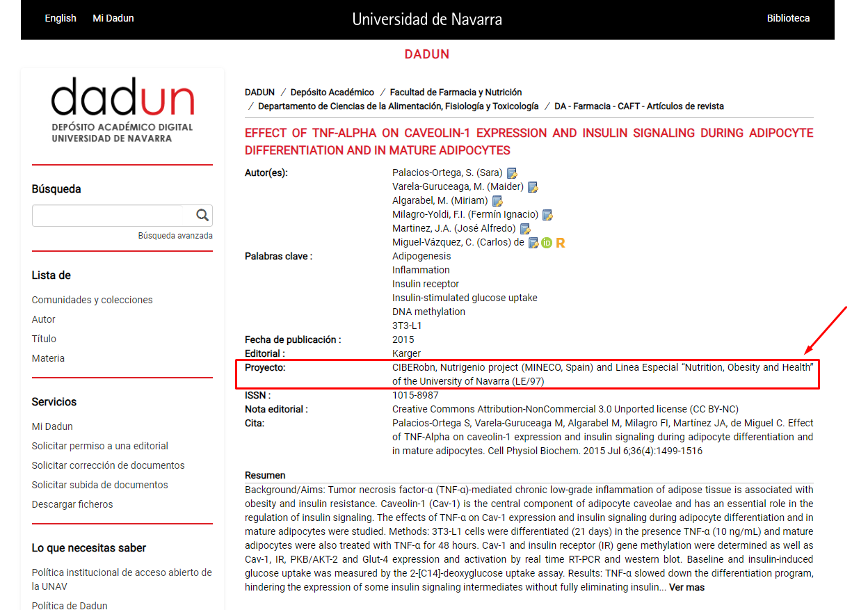Image resolution: width=868 pixels, height=610 pixels.
Task: Open the green ORCID iD icon
Action: click(x=547, y=243)
